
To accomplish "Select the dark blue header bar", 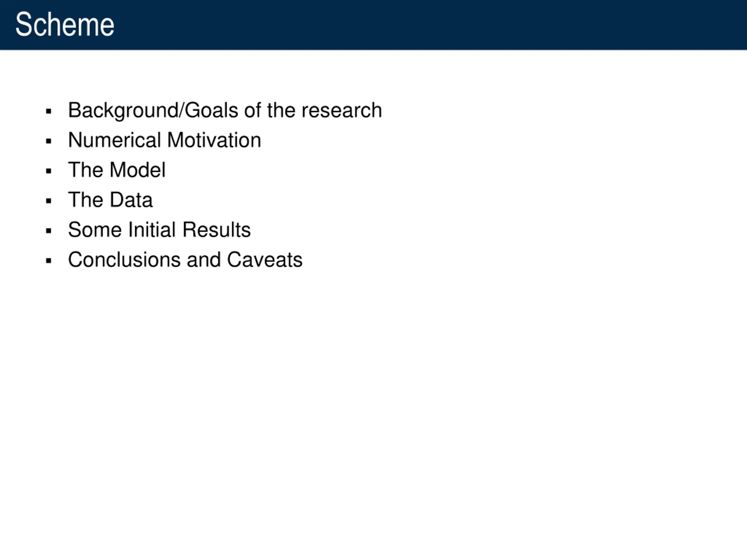I will pyautogui.click(x=373, y=25).
